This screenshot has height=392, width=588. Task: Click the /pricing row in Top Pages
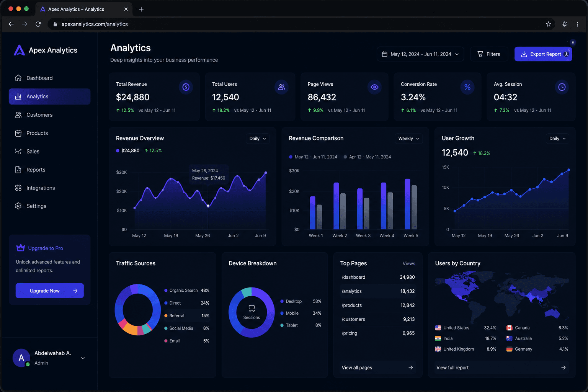click(378, 333)
